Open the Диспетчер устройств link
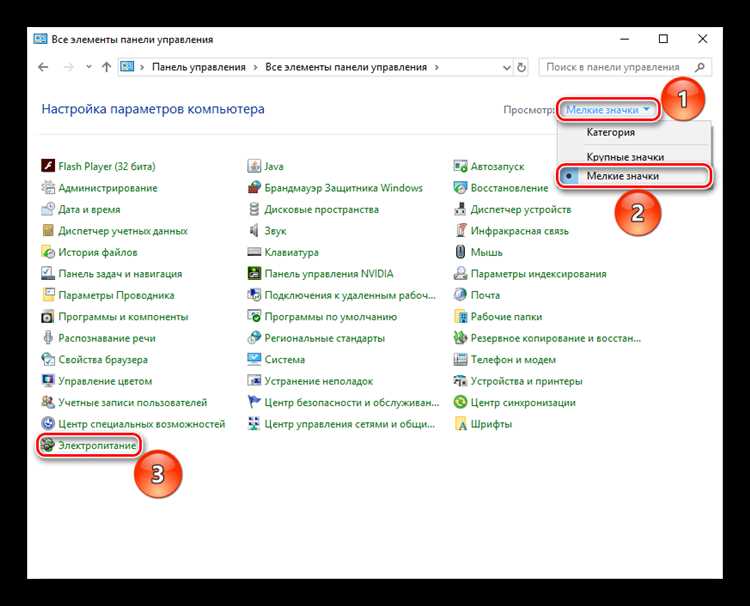 [520, 209]
